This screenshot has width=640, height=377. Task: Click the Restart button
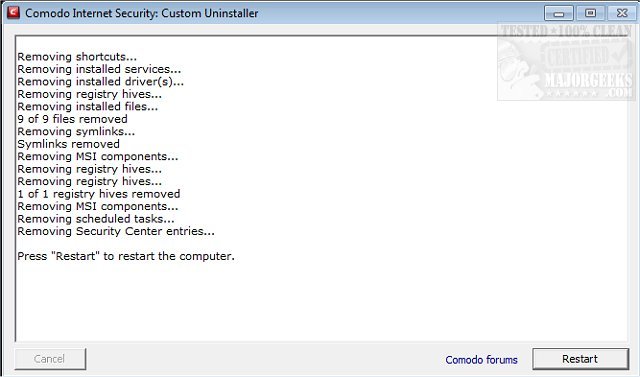point(580,359)
